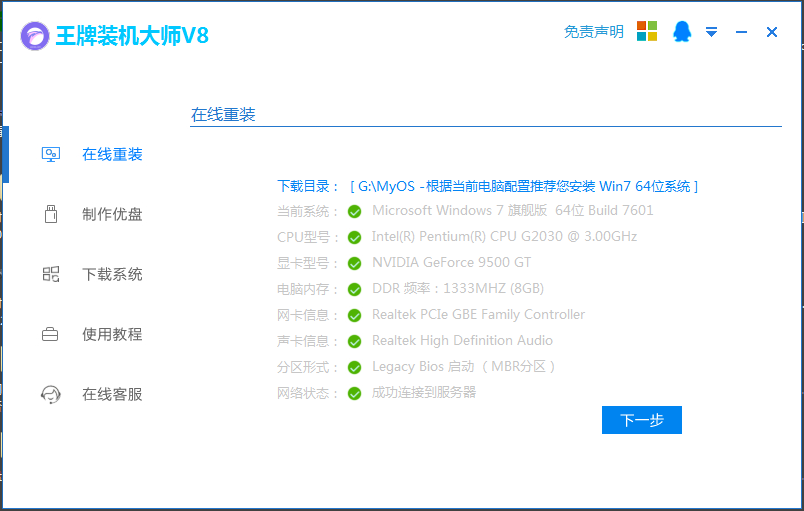Image resolution: width=804 pixels, height=511 pixels.
Task: Click the purple app logo icon
Action: coord(35,36)
